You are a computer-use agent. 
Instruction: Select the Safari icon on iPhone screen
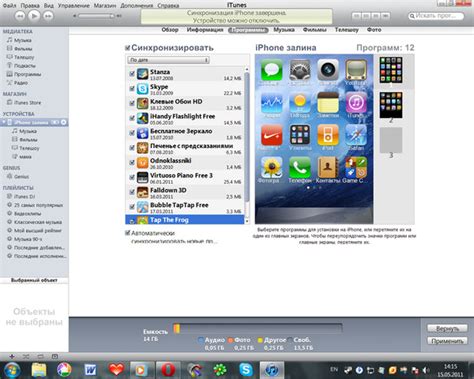point(356,135)
